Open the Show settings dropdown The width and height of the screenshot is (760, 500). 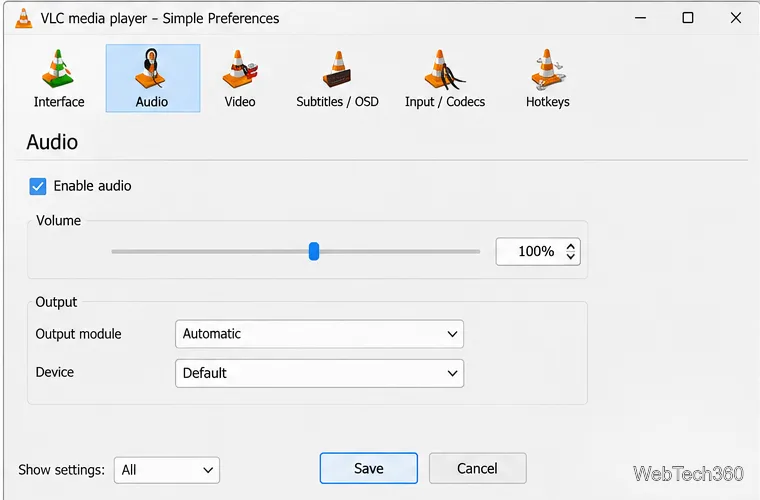point(167,470)
